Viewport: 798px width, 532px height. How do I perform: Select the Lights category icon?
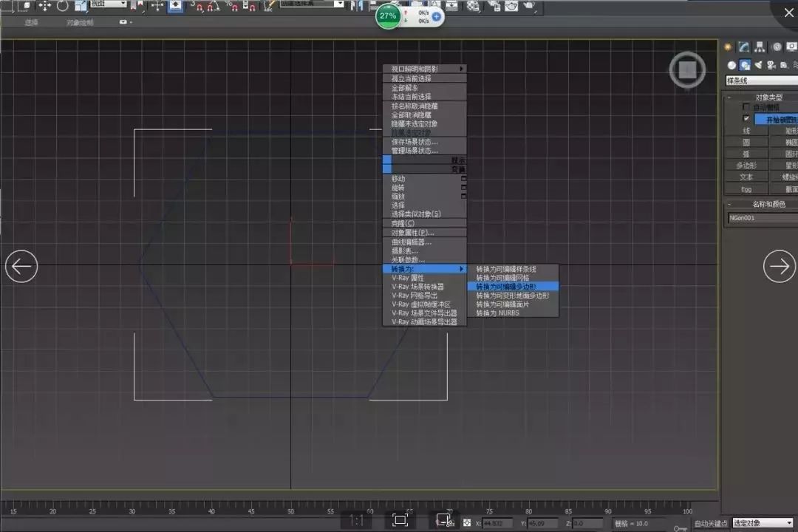[x=758, y=65]
